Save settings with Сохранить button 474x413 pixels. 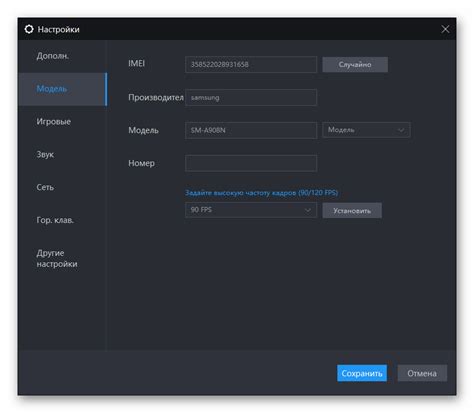click(x=362, y=373)
